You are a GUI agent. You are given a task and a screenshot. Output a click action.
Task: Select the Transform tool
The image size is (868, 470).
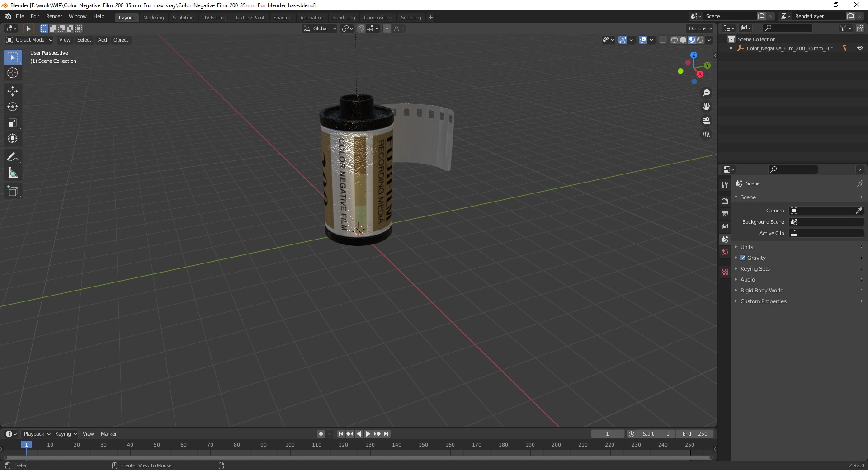[13, 139]
